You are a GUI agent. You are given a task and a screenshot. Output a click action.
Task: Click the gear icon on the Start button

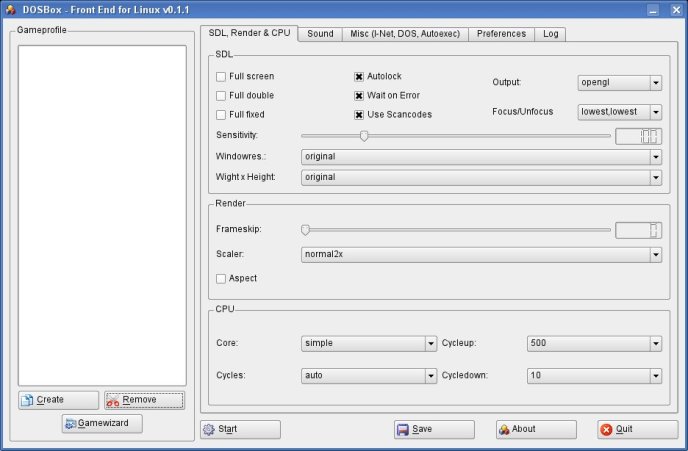pyautogui.click(x=209, y=430)
